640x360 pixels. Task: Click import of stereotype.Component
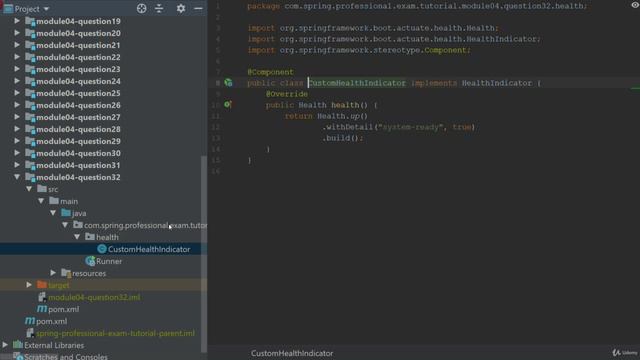(359, 50)
